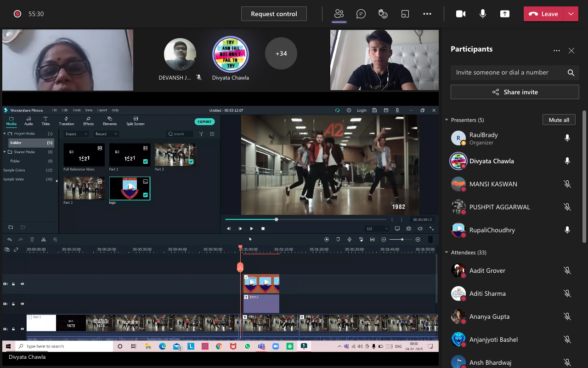The width and height of the screenshot is (588, 368).
Task: Close the Participants panel
Action: 571,51
